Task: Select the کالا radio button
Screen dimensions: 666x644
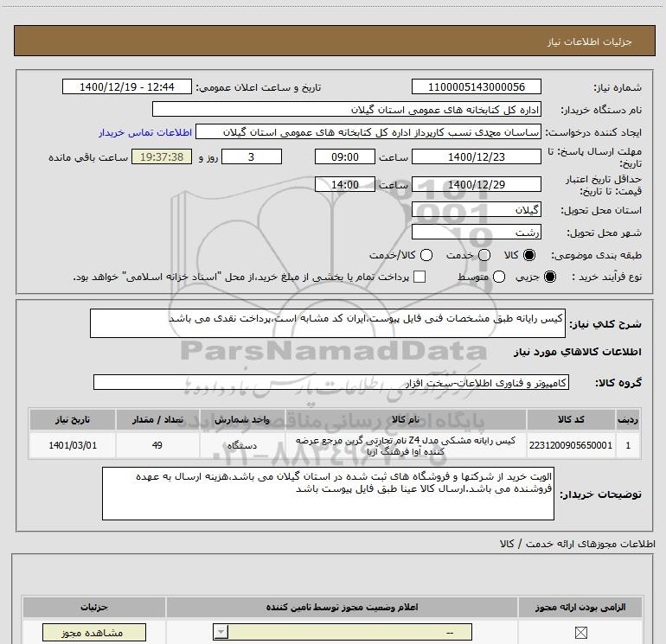Action: click(529, 255)
